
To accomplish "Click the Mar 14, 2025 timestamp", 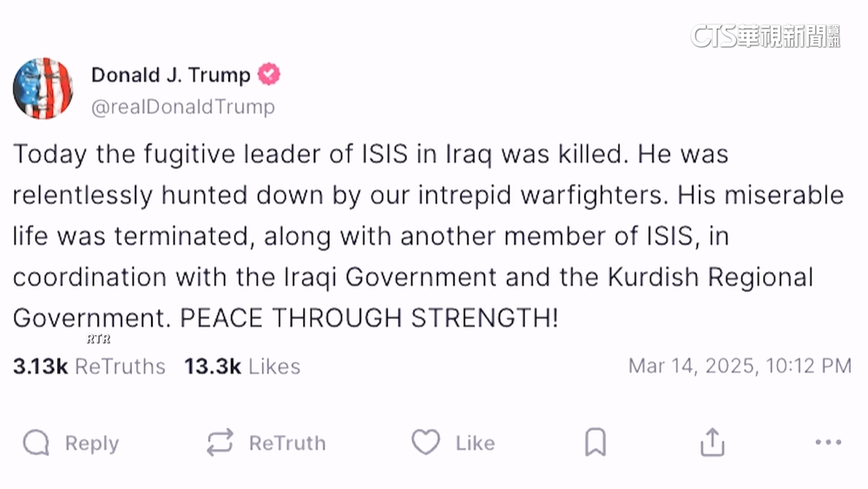I will point(740,366).
